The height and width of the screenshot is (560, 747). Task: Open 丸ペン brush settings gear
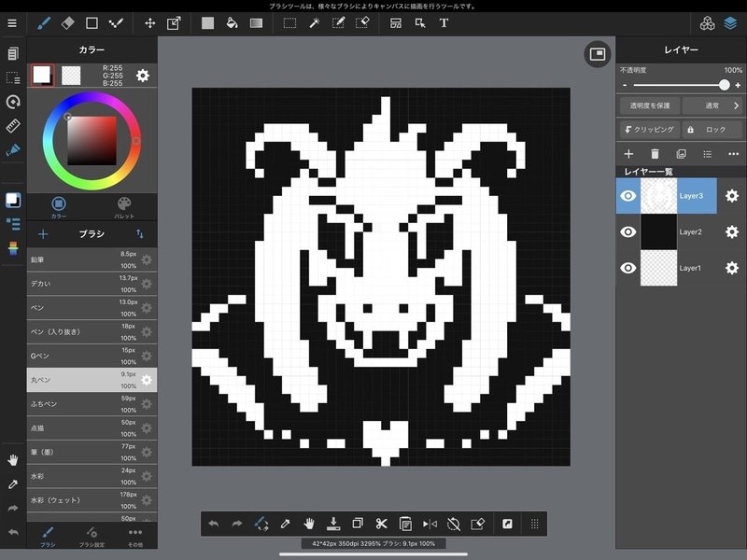tap(147, 380)
